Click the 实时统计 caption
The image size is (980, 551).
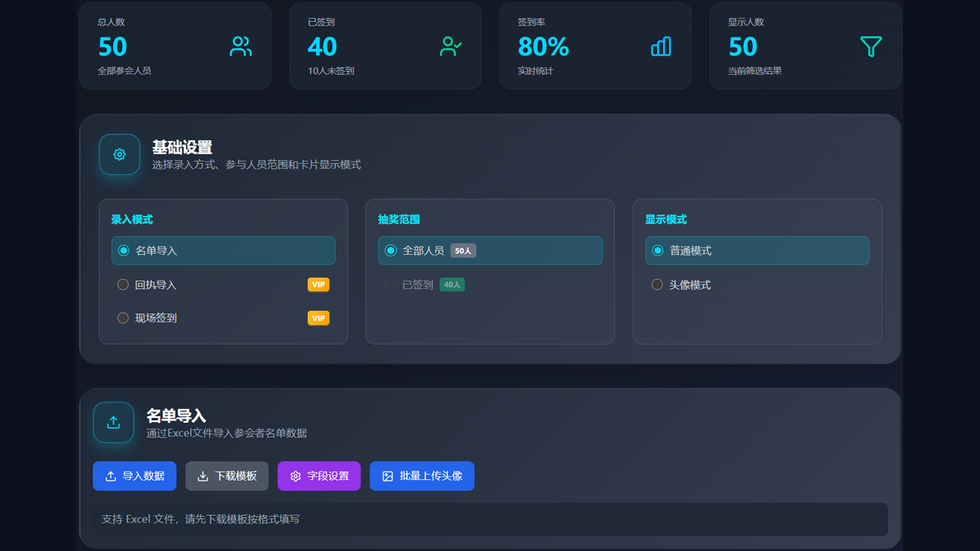tap(536, 71)
